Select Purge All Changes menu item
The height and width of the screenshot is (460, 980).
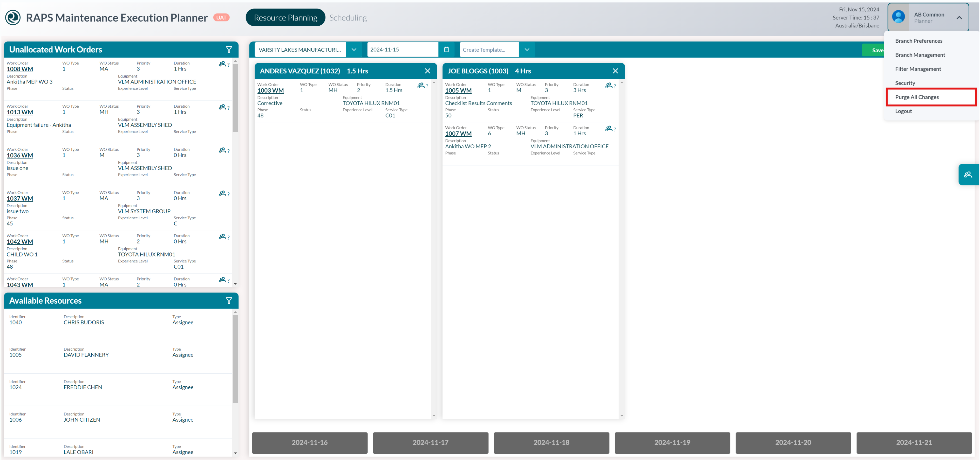coord(917,97)
